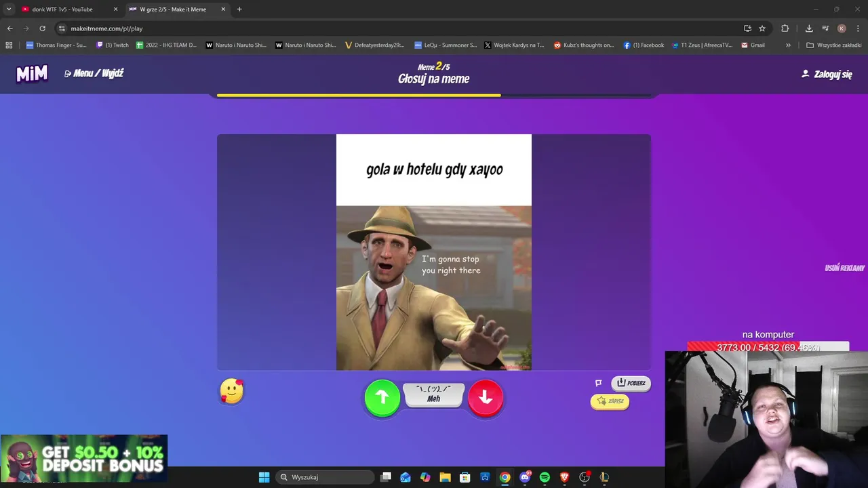Open Chrome three-dot menu
This screenshot has width=868, height=488.
[858, 28]
